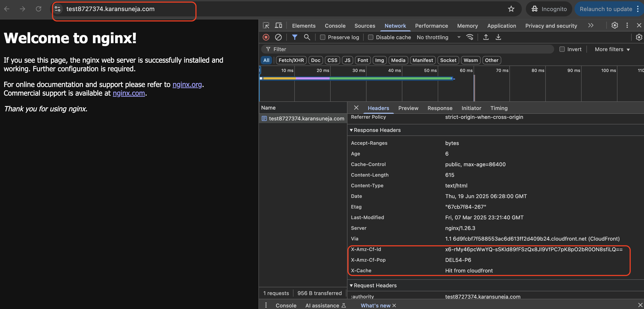
Task: Activate the inspect element picker icon
Action: tap(266, 25)
